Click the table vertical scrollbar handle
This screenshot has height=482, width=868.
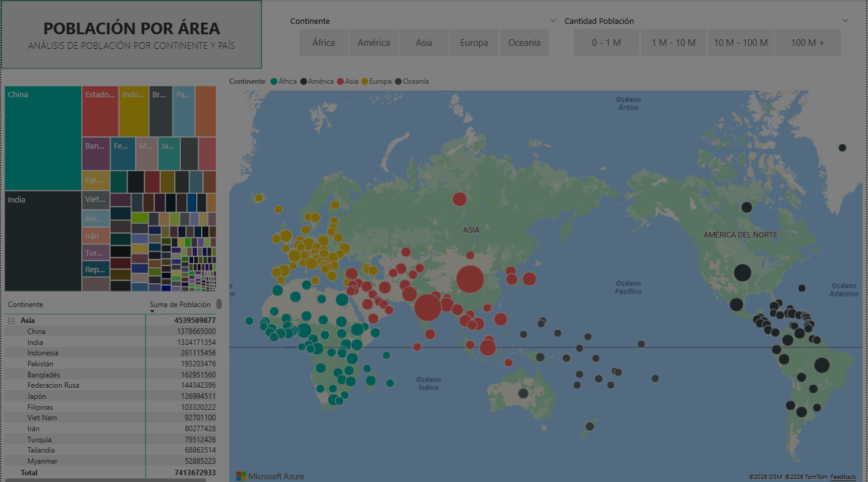point(219,304)
